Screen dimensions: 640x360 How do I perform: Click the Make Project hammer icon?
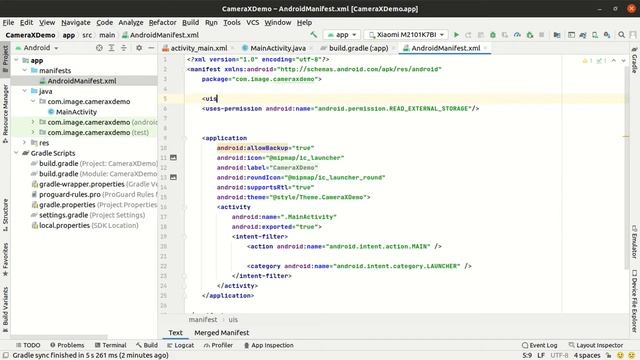(313, 35)
